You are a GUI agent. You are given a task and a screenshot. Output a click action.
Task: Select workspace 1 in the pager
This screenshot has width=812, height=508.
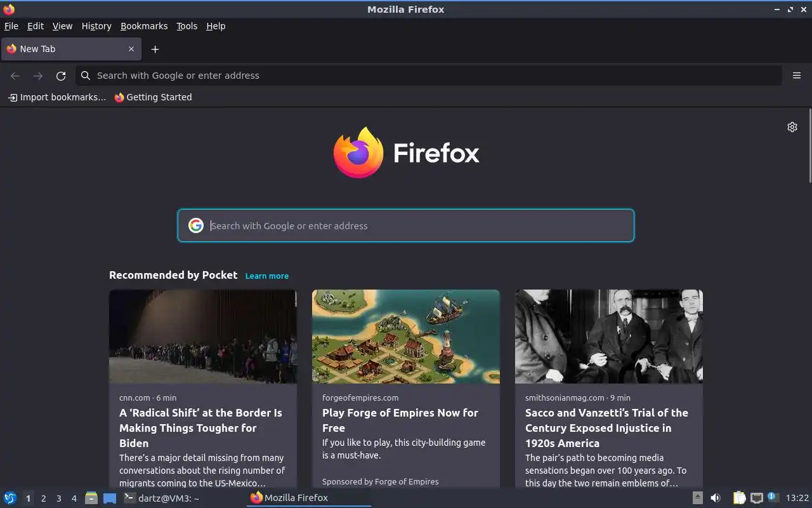tap(28, 498)
